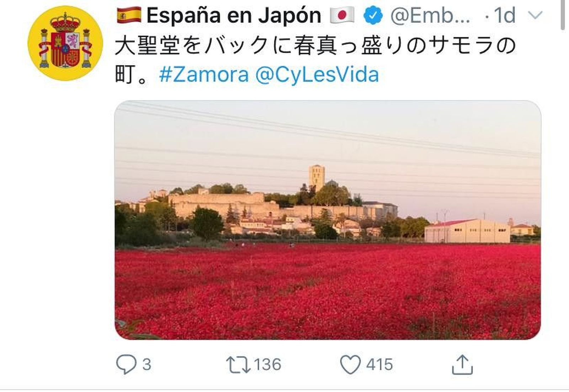
Task: Open España en Japón profile avatar
Action: click(x=65, y=43)
